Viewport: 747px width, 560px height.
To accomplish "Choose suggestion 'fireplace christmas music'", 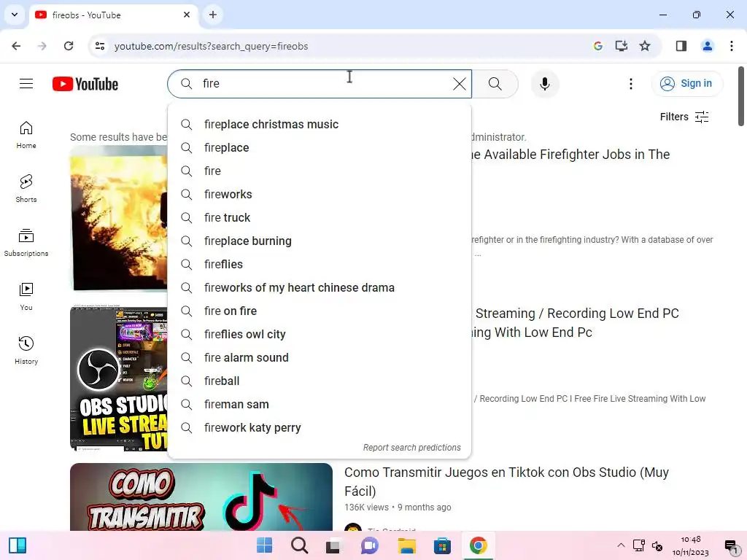I will pos(320,124).
